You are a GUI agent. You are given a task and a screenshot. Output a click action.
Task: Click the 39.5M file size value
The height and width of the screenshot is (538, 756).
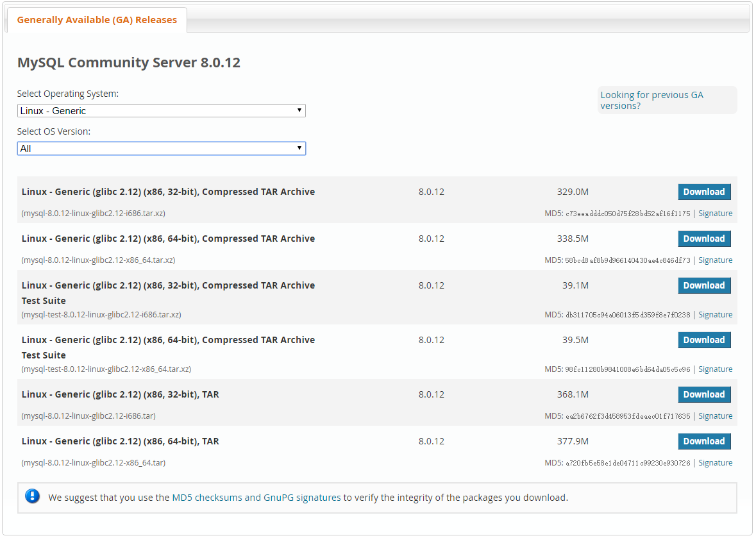point(575,340)
